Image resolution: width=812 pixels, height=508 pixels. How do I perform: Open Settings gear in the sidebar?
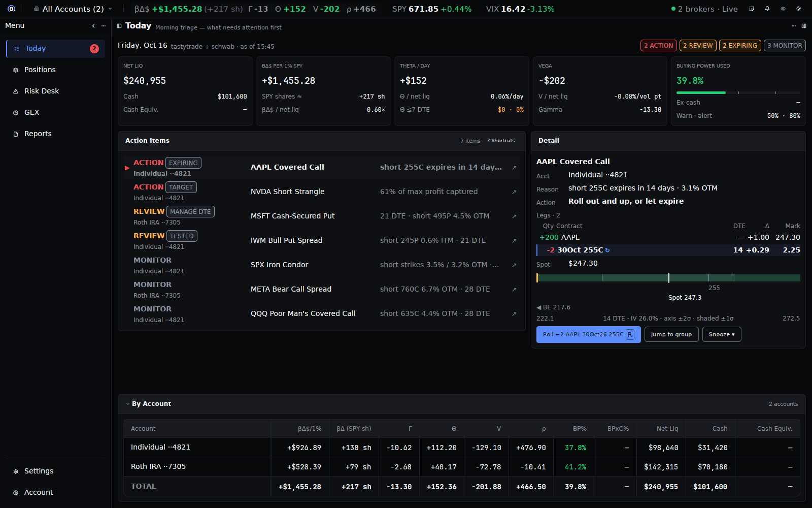[x=16, y=471]
